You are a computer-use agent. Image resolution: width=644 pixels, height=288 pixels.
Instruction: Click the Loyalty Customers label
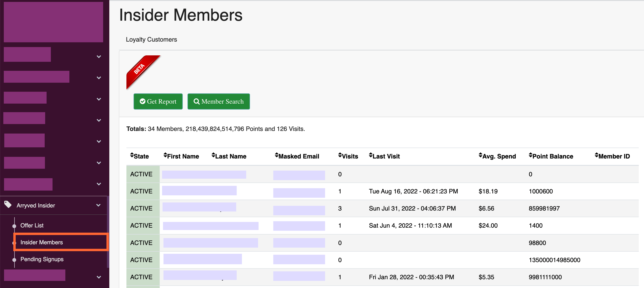(151, 39)
